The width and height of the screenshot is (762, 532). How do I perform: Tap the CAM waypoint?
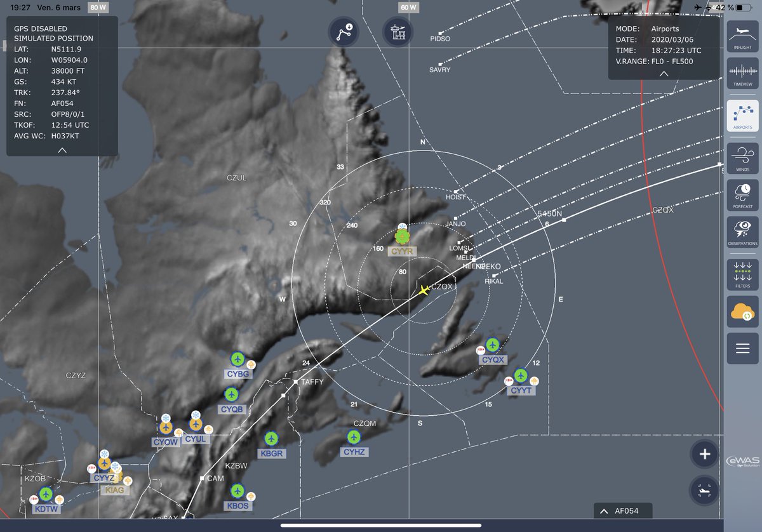click(x=202, y=478)
